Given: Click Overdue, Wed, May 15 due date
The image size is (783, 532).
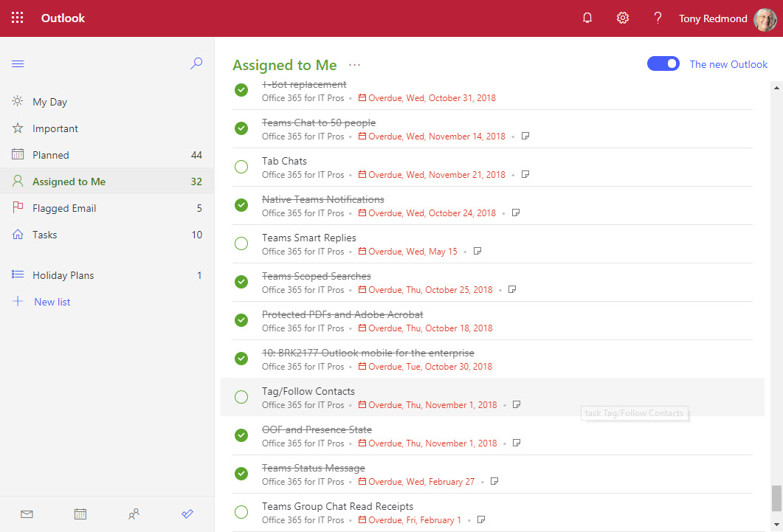Looking at the screenshot, I should click(413, 252).
